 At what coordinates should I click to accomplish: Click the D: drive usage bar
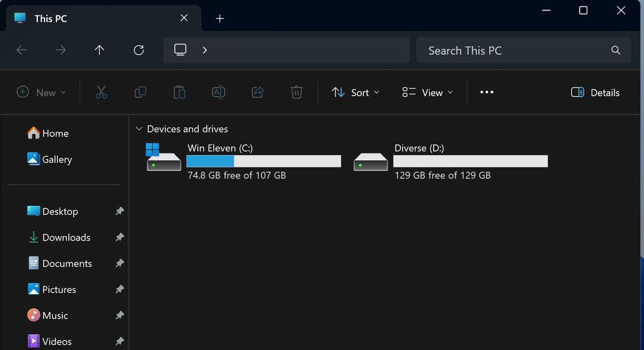(470, 161)
